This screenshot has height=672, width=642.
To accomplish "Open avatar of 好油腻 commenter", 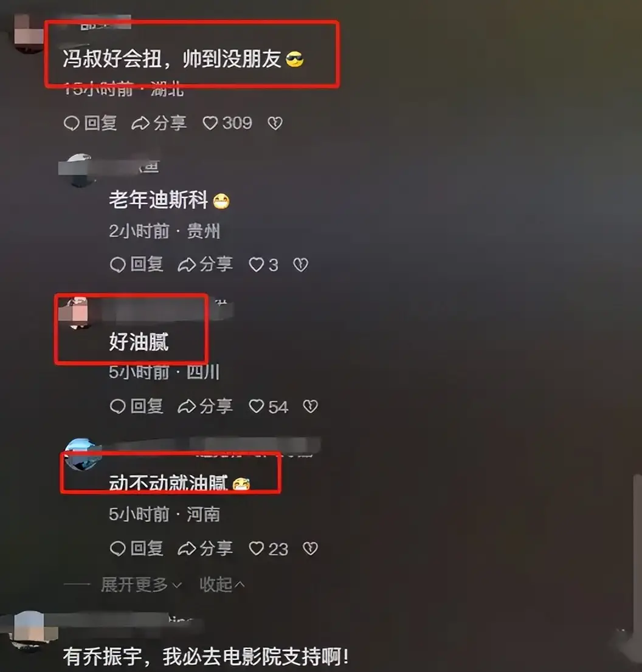I will pos(78,314).
